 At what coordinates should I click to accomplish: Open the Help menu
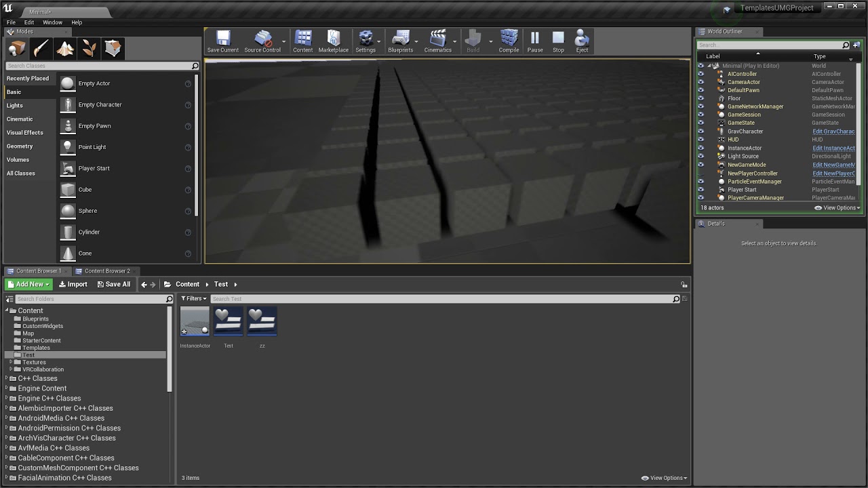(x=77, y=22)
